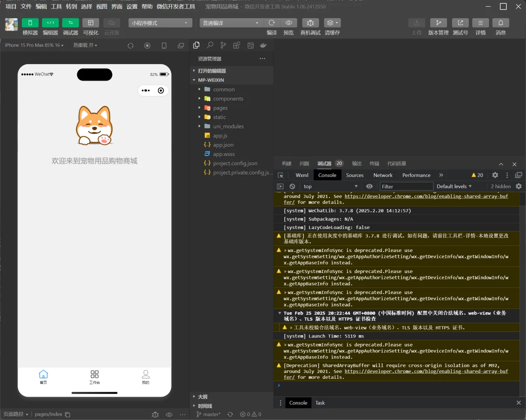Open the 我的 tab in the simulator
Image resolution: width=526 pixels, height=420 pixels.
(146, 377)
